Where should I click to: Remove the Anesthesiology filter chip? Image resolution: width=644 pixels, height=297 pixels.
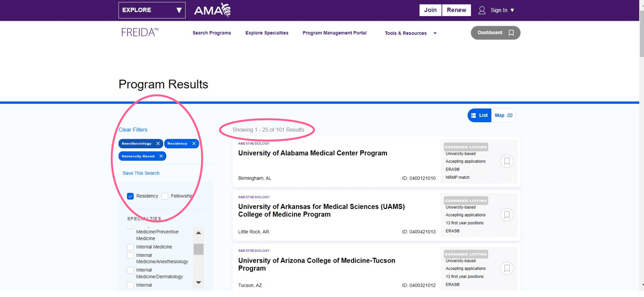158,144
